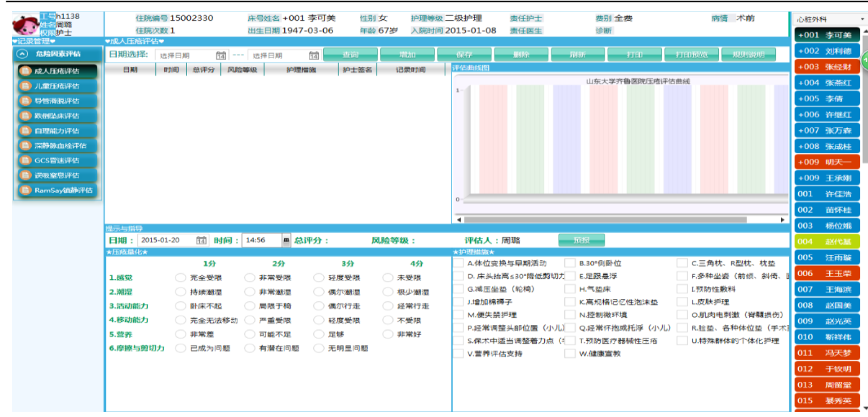Open the start date calendar picker icon

pos(221,56)
